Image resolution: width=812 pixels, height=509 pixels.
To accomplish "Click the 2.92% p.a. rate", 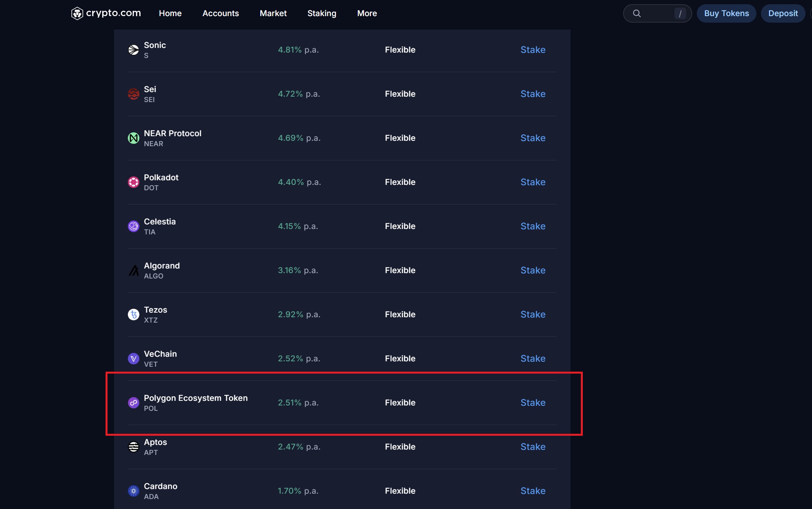I will [299, 315].
